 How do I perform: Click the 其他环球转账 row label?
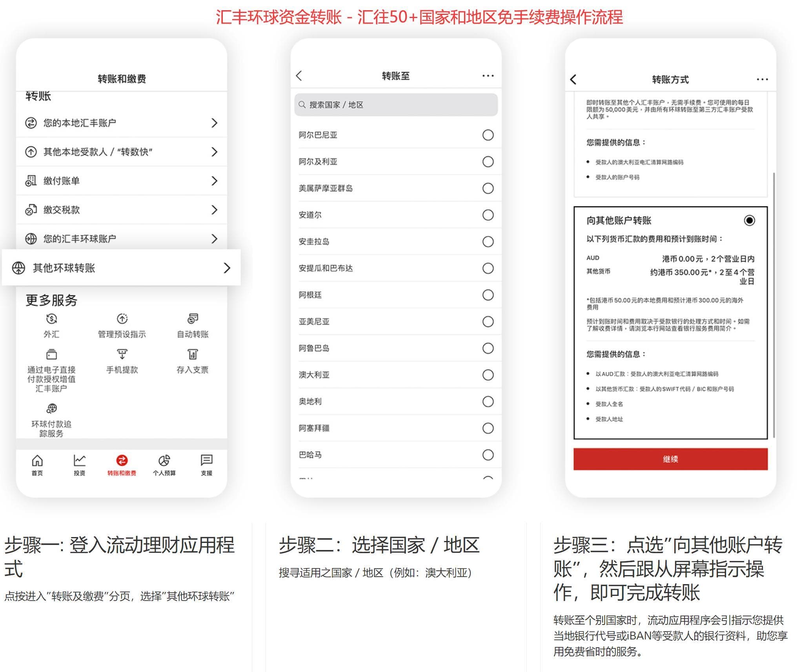click(64, 268)
